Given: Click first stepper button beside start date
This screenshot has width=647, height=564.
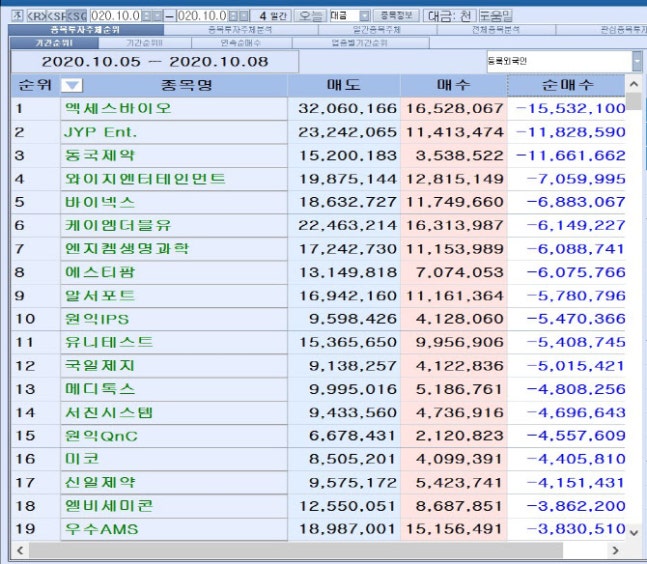Looking at the screenshot, I should 147,16.
